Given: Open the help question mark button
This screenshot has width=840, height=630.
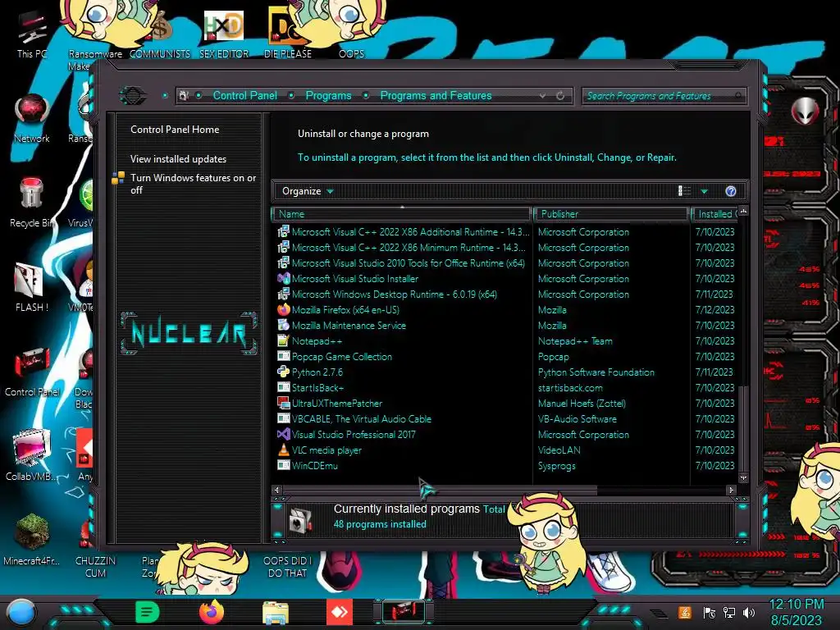Looking at the screenshot, I should click(731, 191).
